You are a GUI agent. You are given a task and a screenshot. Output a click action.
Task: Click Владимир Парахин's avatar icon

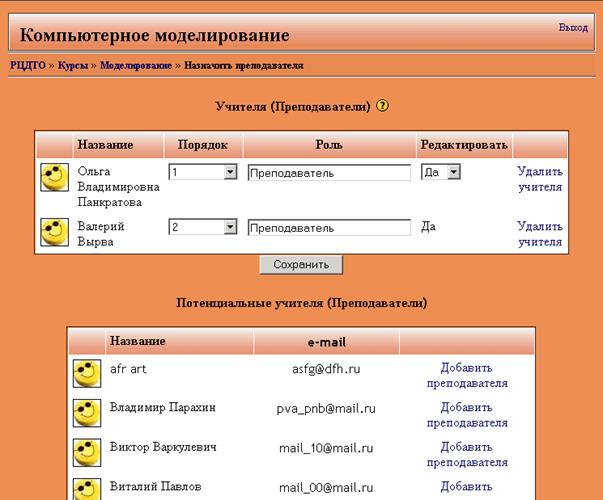87,413
